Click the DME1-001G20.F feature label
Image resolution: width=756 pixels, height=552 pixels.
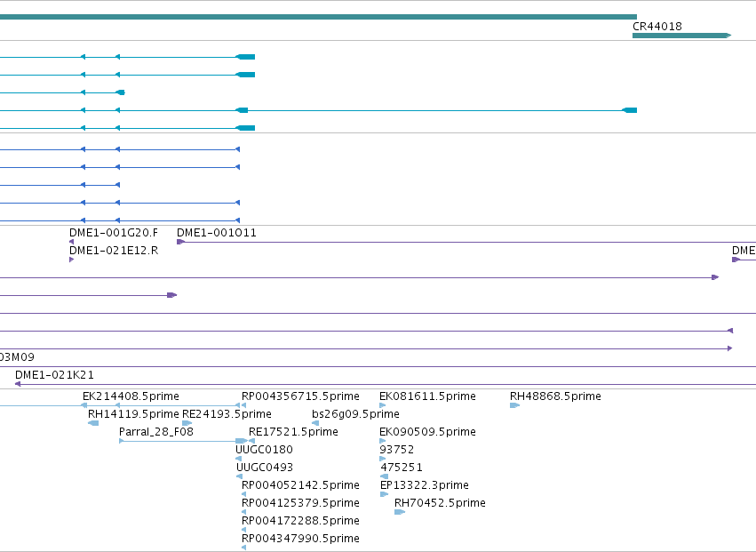click(x=114, y=233)
